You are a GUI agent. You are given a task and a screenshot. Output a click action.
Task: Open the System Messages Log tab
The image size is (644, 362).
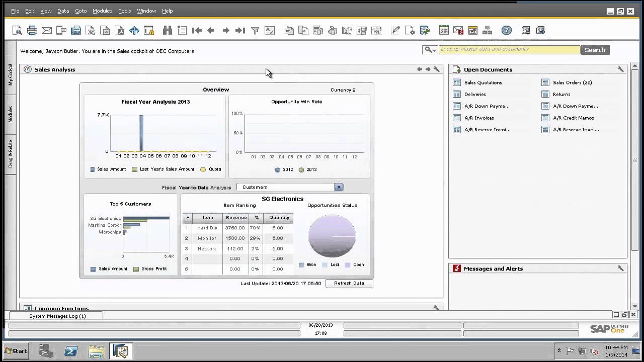click(x=57, y=316)
